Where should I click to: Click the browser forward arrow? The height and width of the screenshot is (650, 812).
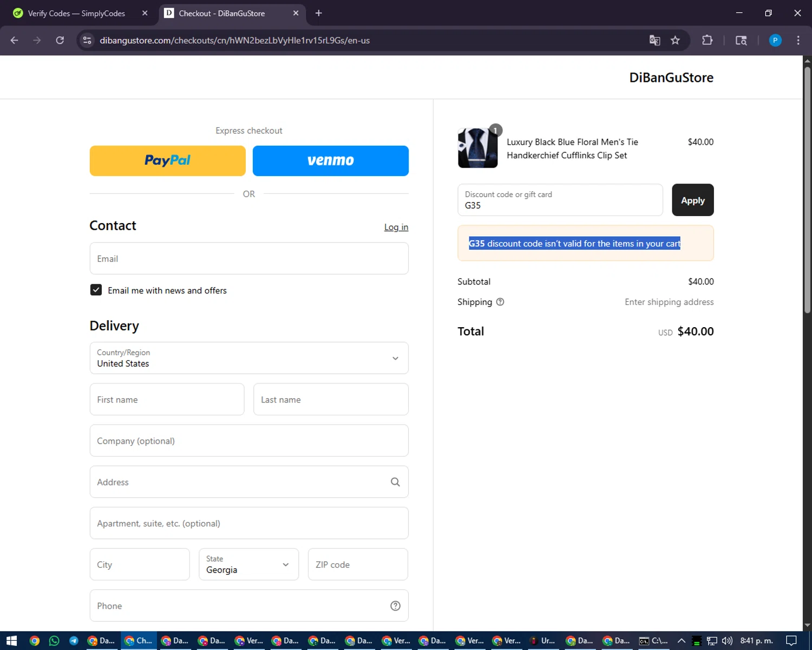(37, 40)
